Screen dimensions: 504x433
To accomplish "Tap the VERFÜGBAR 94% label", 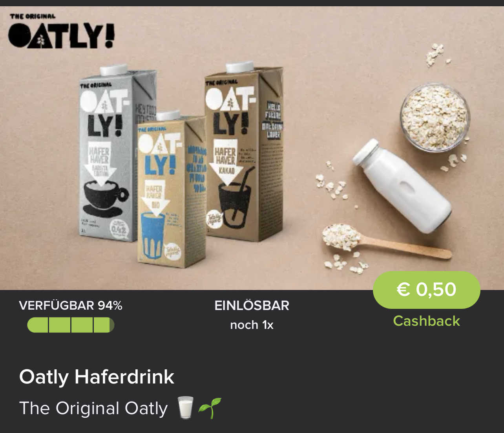I will click(71, 305).
